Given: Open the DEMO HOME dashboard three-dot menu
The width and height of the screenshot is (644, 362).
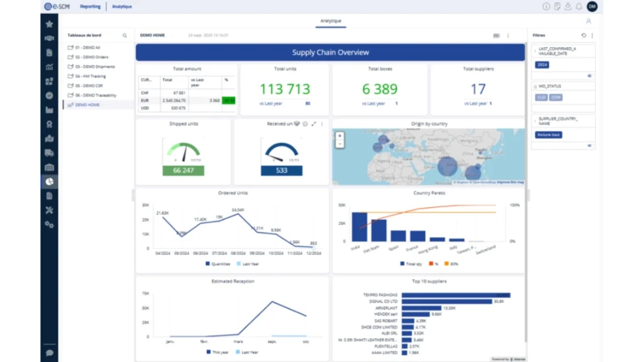Looking at the screenshot, I should [508, 36].
